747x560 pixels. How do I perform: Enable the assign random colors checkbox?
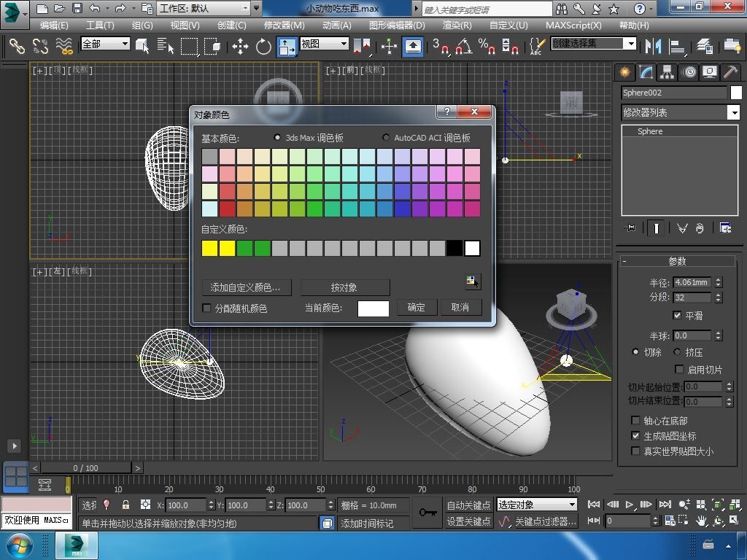click(206, 308)
